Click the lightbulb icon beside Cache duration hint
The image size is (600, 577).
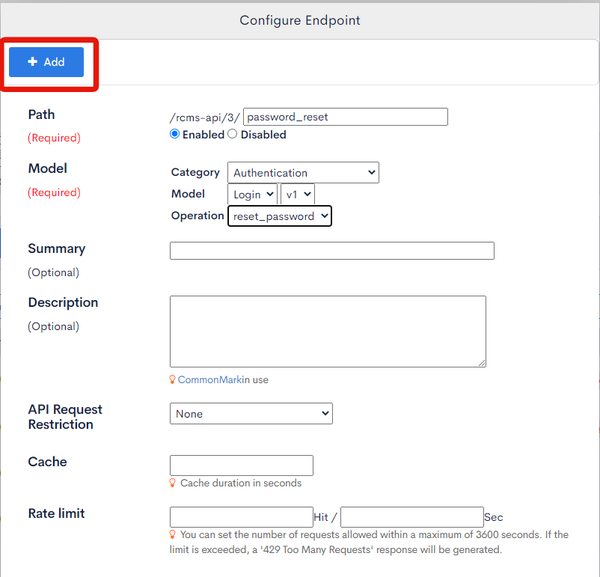click(x=173, y=483)
